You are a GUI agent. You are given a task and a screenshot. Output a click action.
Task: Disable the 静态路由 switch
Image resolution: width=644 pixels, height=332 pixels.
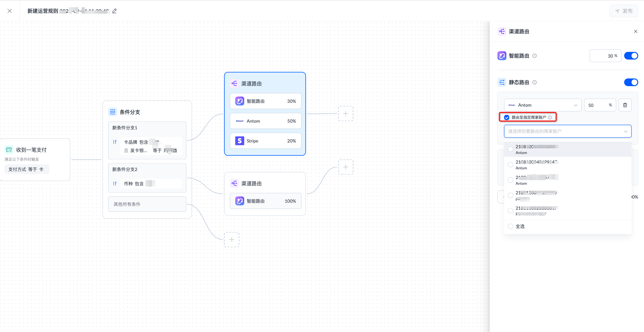[631, 82]
